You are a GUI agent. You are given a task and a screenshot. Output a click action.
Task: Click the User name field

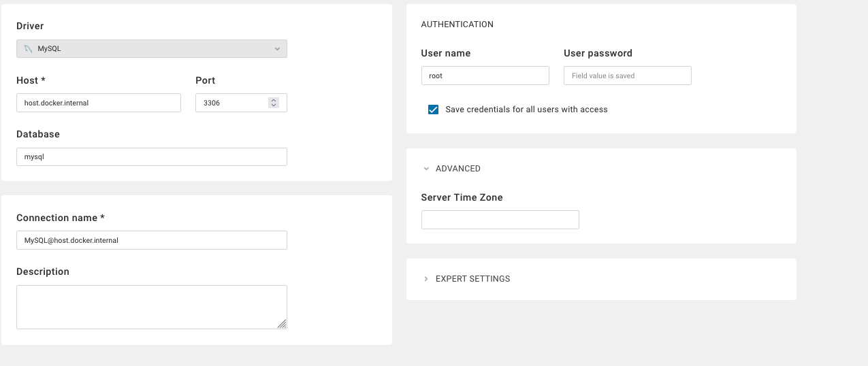click(485, 76)
